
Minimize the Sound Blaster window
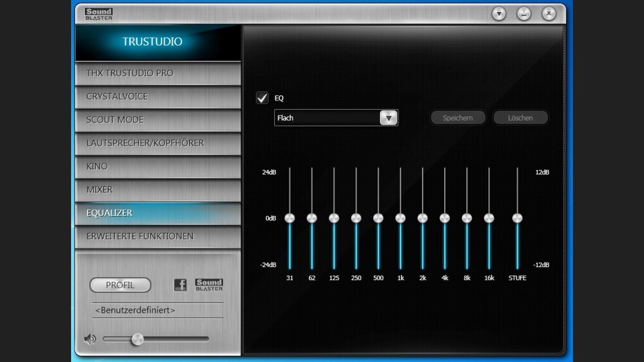(x=524, y=14)
